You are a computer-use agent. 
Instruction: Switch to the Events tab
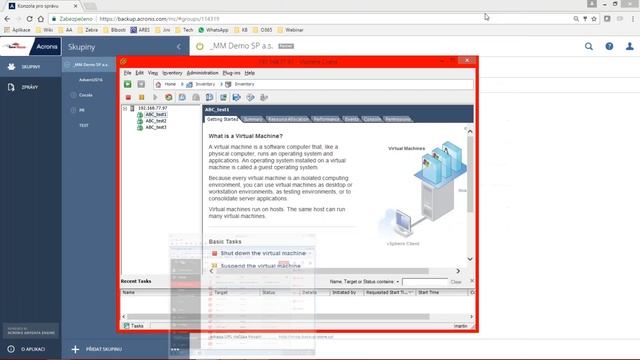(x=351, y=119)
